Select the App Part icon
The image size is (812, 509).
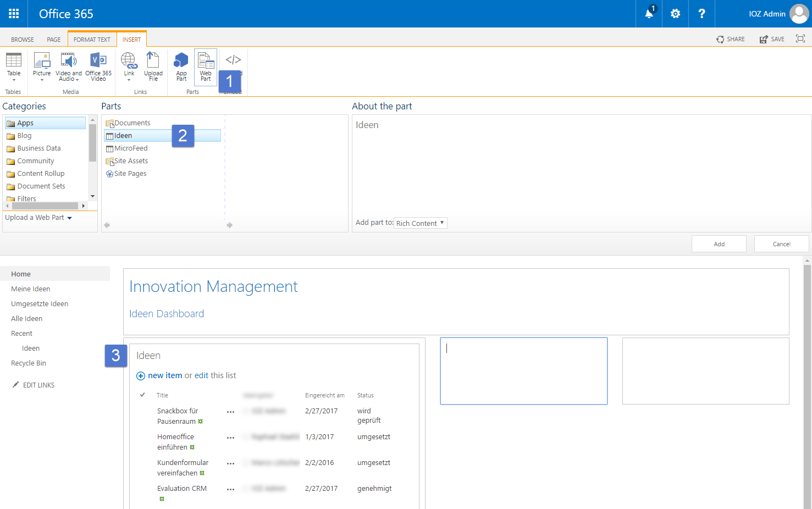(181, 65)
